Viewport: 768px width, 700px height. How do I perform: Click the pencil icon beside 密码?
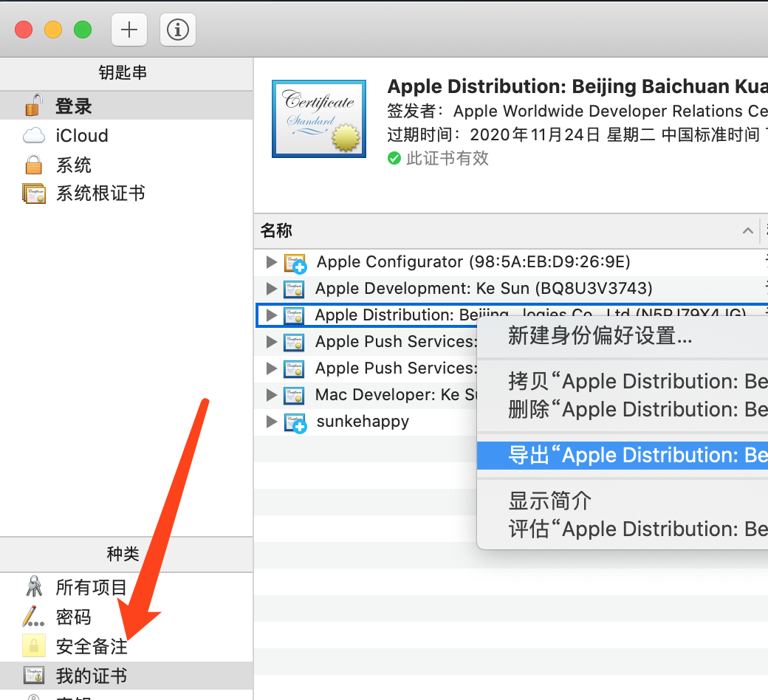point(32,617)
